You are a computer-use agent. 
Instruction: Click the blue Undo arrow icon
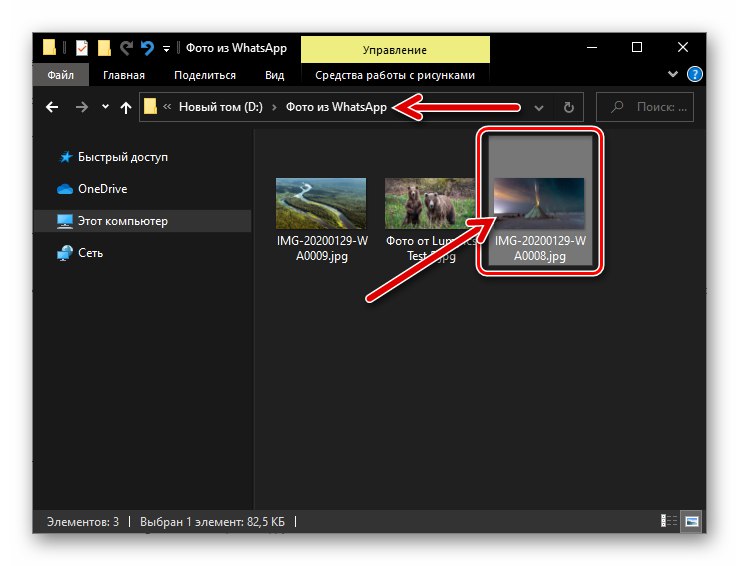148,48
